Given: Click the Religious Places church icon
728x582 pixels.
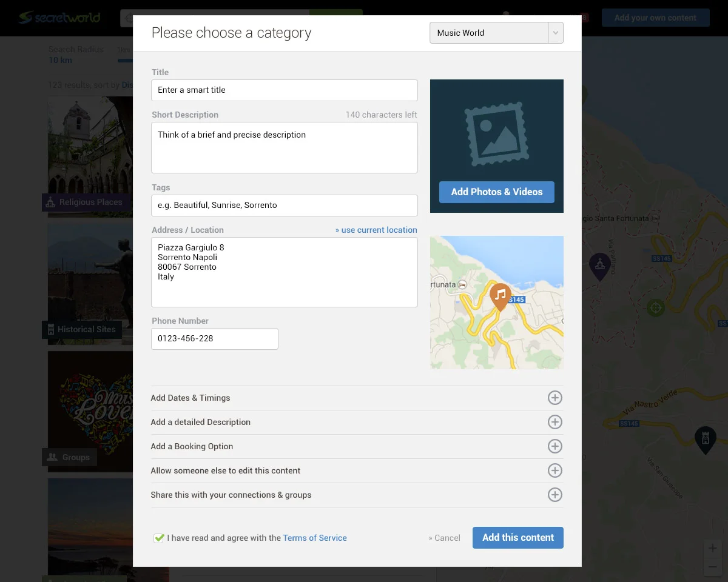Looking at the screenshot, I should [51, 202].
